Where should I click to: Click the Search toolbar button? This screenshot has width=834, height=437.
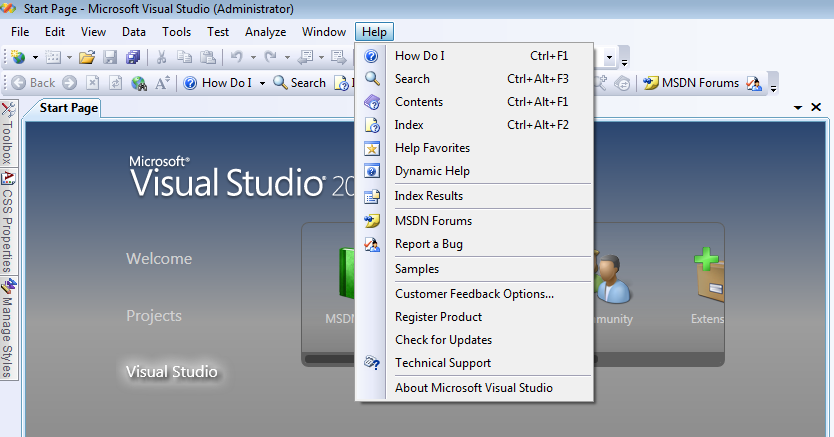tap(299, 83)
